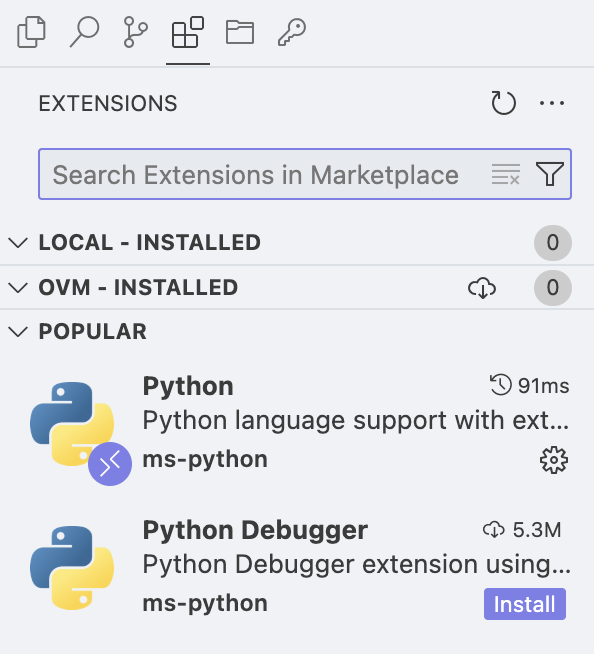
Task: Clear extensions search results
Action: pos(506,174)
